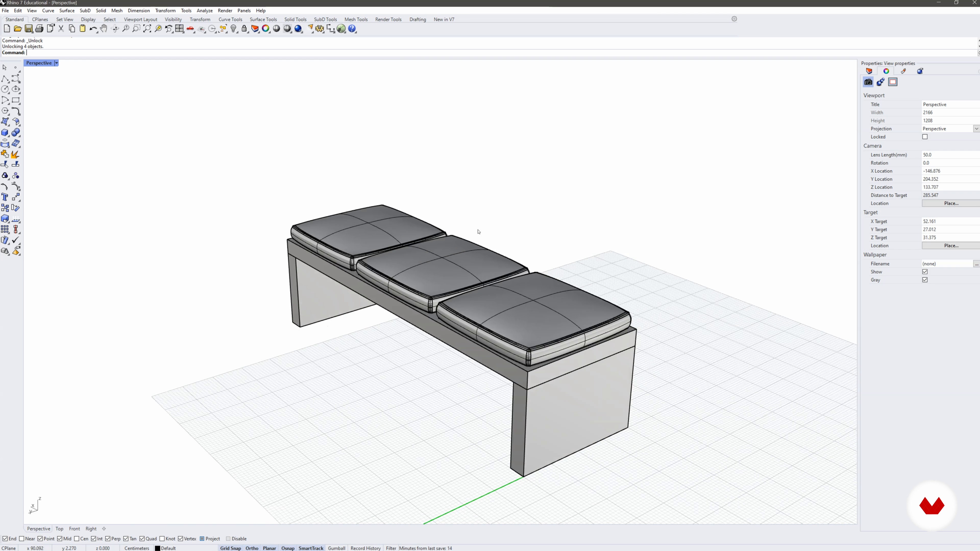
Task: Open the Projection dropdown in Properties
Action: (976, 129)
